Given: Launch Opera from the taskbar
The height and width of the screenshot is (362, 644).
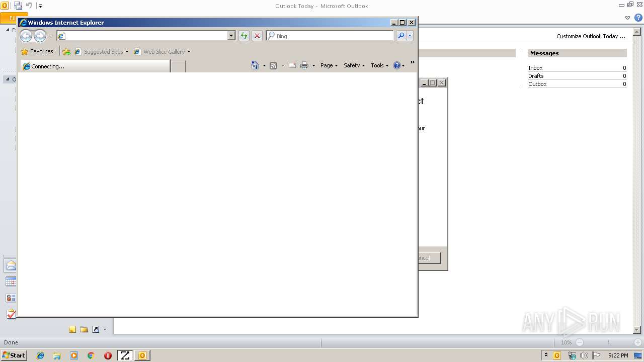Looking at the screenshot, I should point(108,355).
